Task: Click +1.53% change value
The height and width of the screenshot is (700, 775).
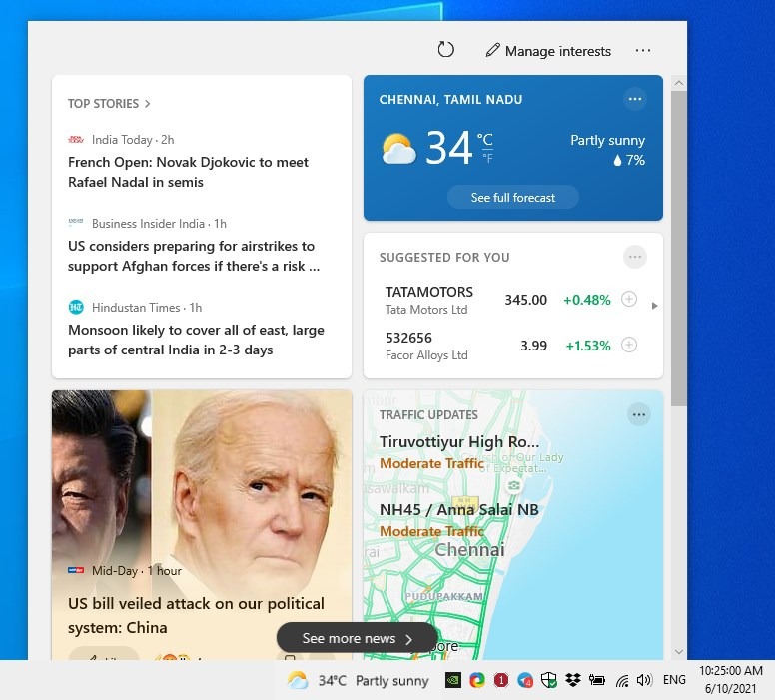Action: 588,346
